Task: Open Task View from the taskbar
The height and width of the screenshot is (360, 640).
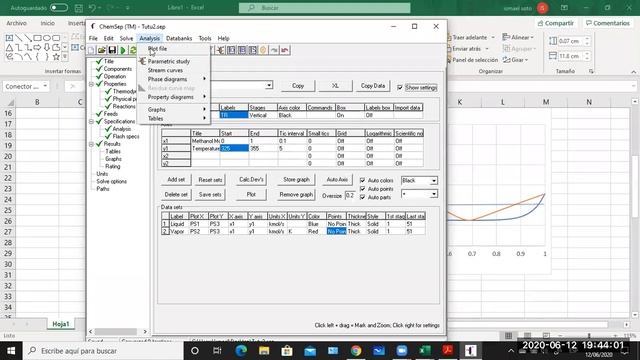Action: pyautogui.click(x=217, y=351)
